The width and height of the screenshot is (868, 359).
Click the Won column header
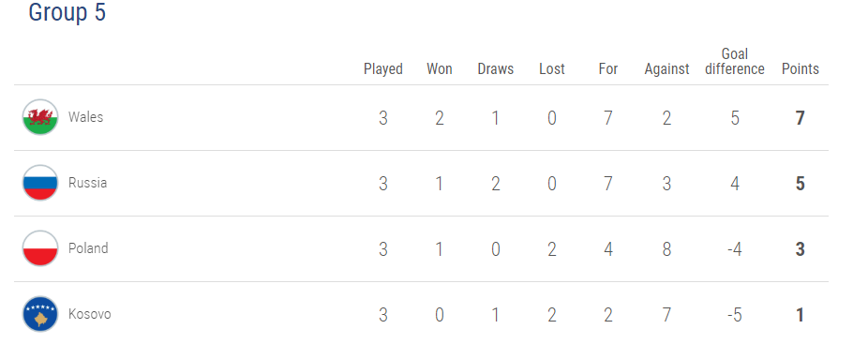[x=440, y=69]
